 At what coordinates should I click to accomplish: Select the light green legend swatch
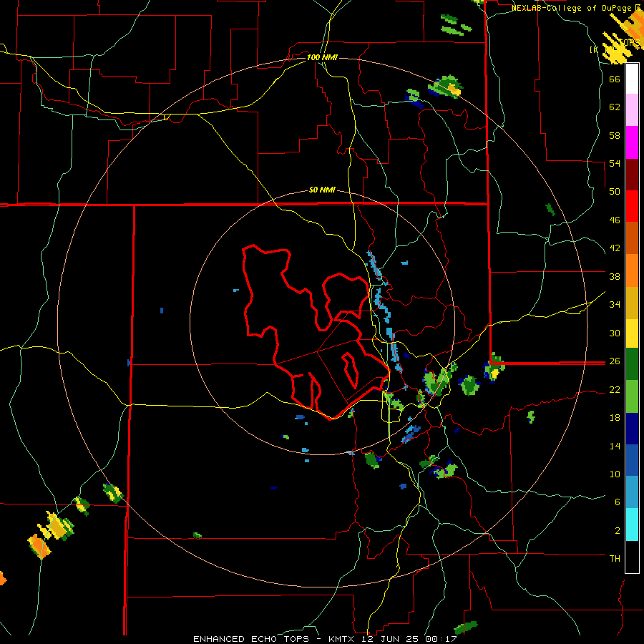632,396
